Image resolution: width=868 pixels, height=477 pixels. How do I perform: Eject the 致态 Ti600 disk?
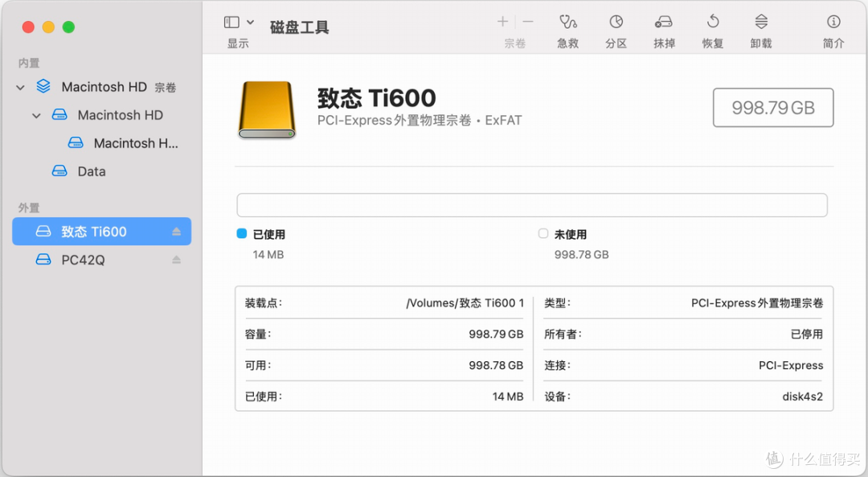coord(176,232)
